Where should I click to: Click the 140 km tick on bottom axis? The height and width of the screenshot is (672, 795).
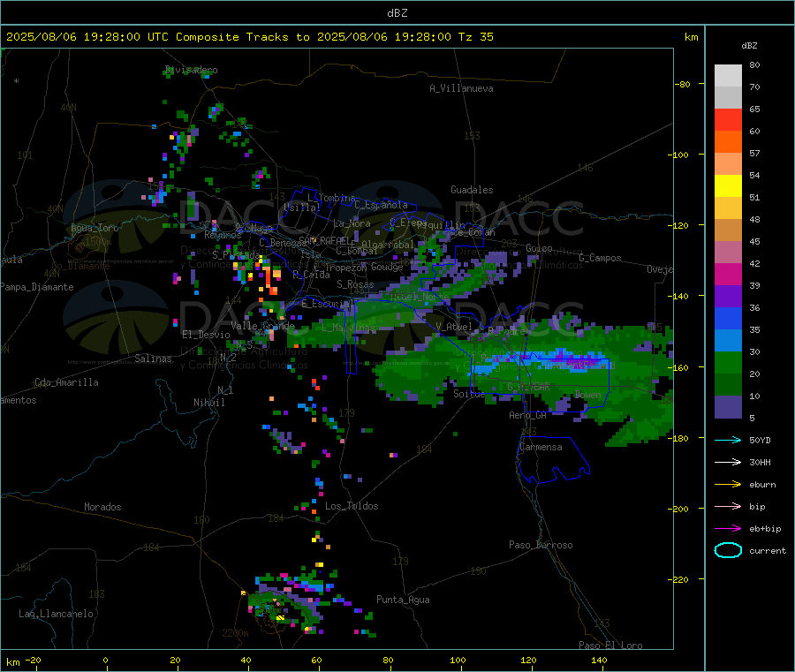pos(599,660)
